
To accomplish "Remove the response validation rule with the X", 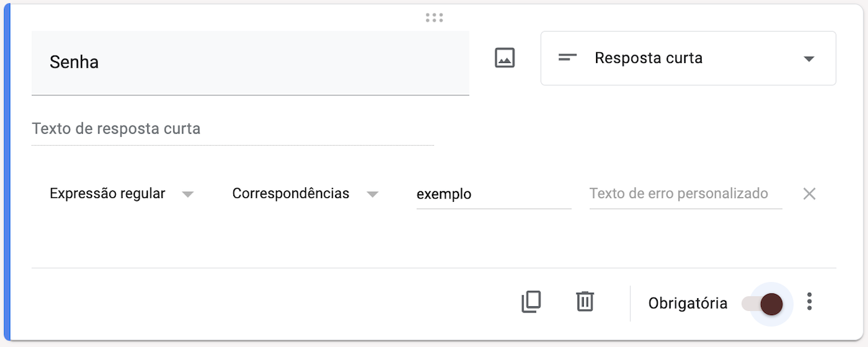I will pos(809,194).
